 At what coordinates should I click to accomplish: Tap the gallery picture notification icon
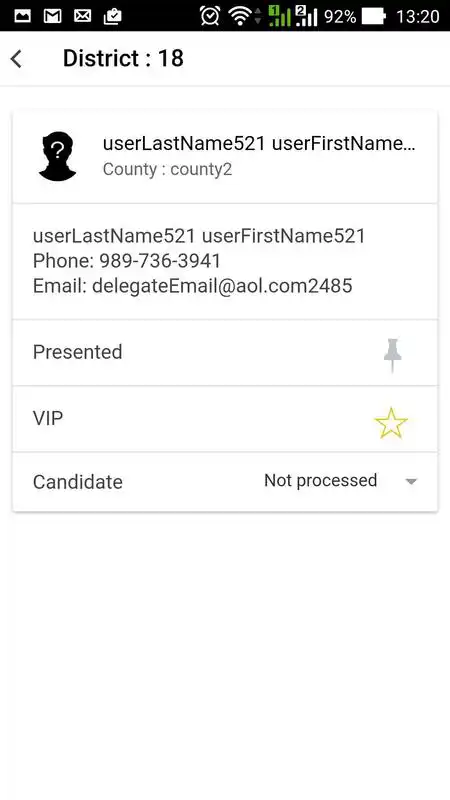click(x=22, y=16)
